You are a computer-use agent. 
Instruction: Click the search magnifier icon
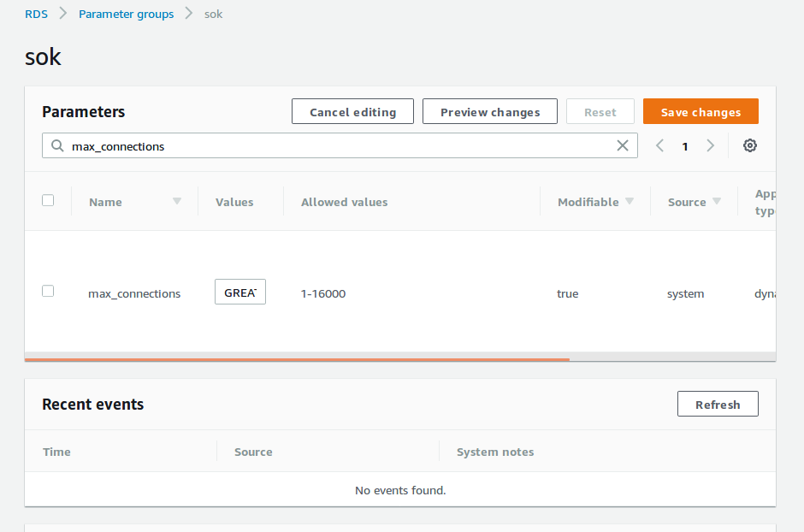point(57,146)
